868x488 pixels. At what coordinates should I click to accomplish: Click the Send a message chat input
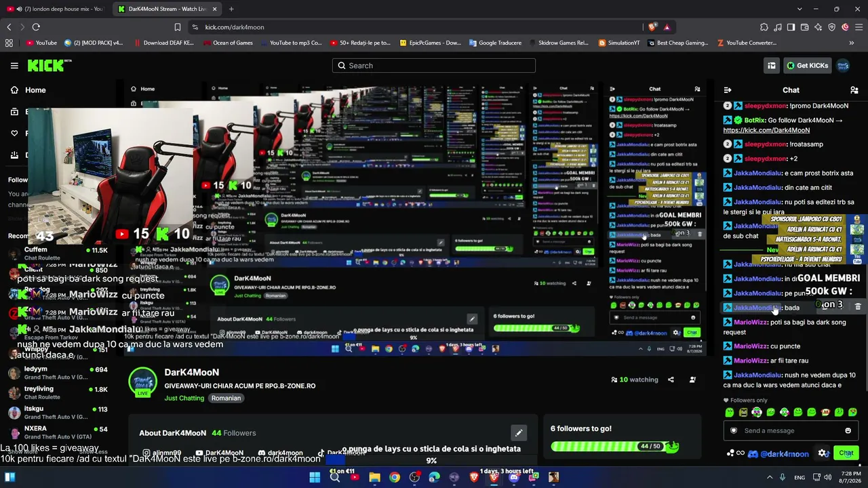[x=791, y=430]
